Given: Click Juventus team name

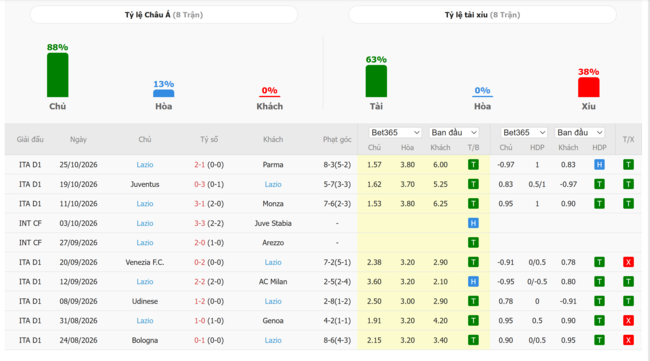Looking at the screenshot, I should [145, 184].
